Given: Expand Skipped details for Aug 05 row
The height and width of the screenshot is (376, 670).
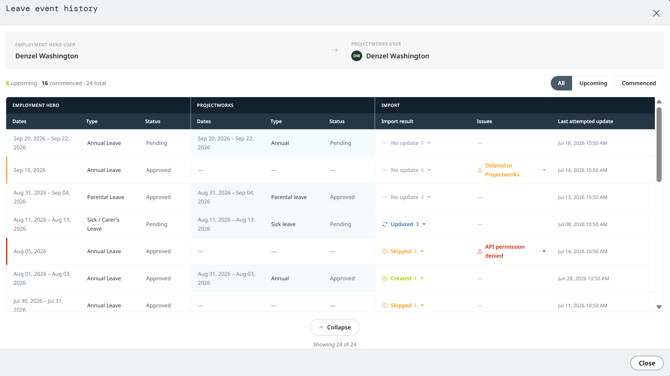Looking at the screenshot, I should (x=422, y=251).
